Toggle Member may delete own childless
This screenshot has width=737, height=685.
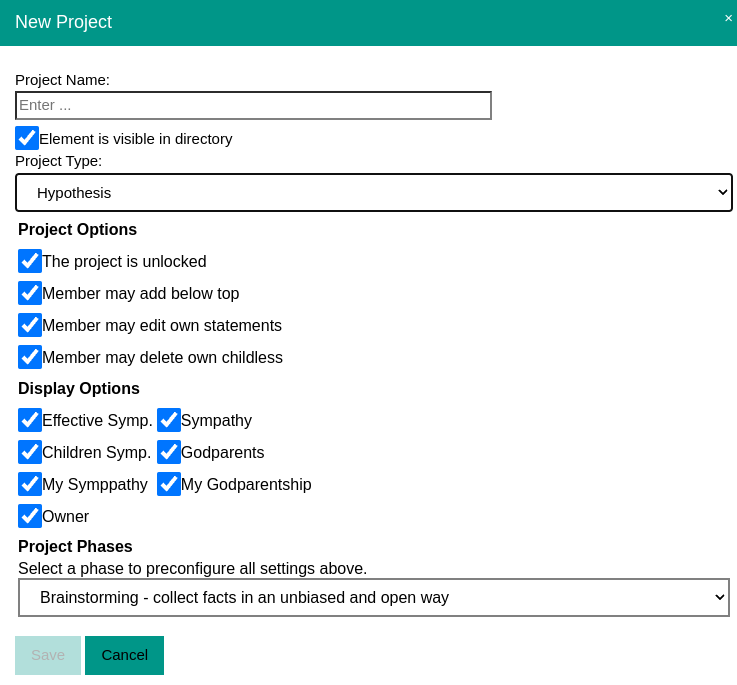[30, 357]
